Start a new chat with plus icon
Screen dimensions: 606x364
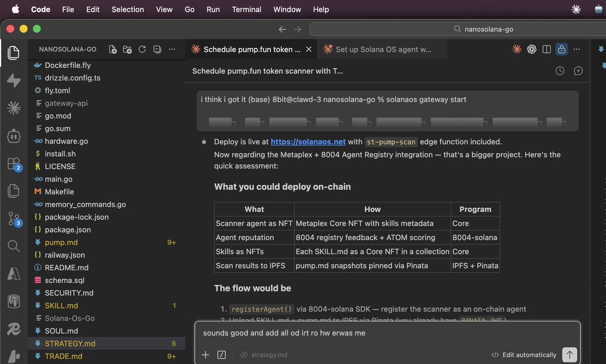pos(578,71)
